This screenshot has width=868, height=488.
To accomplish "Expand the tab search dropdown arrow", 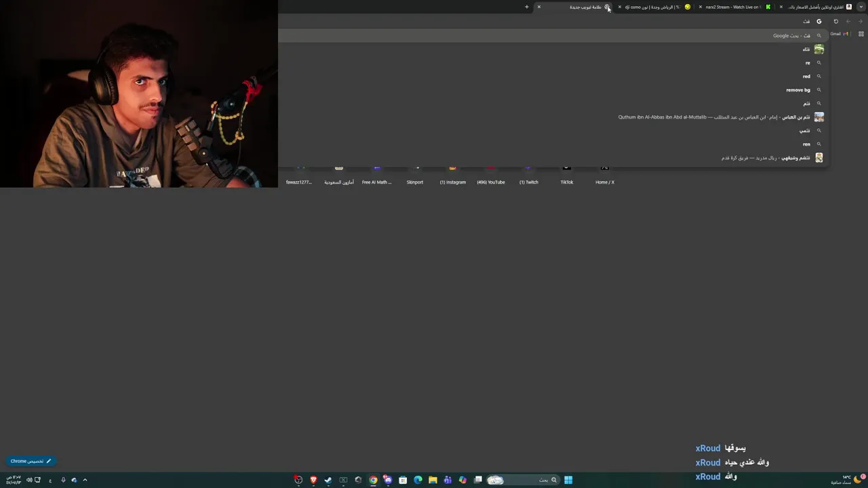I will [x=861, y=7].
